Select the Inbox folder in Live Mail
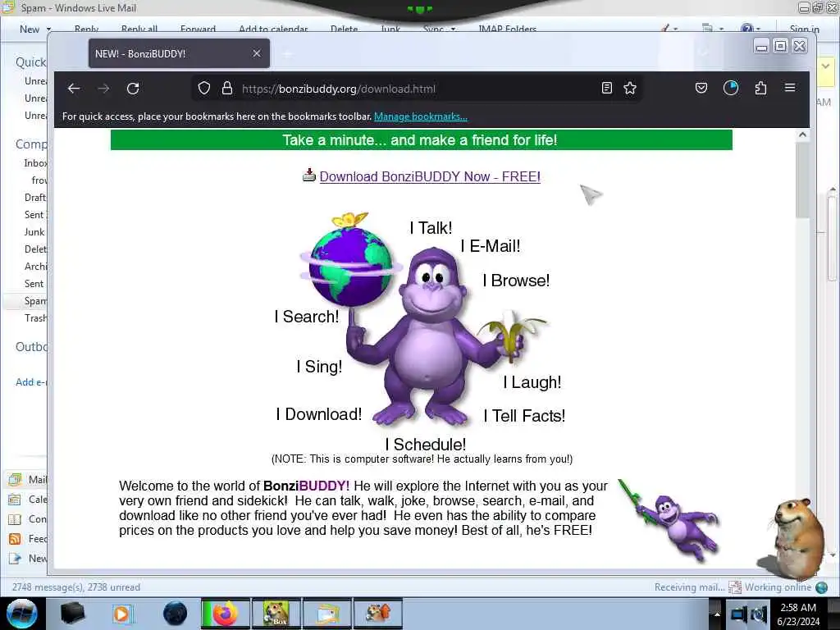840x630 pixels. [x=35, y=163]
